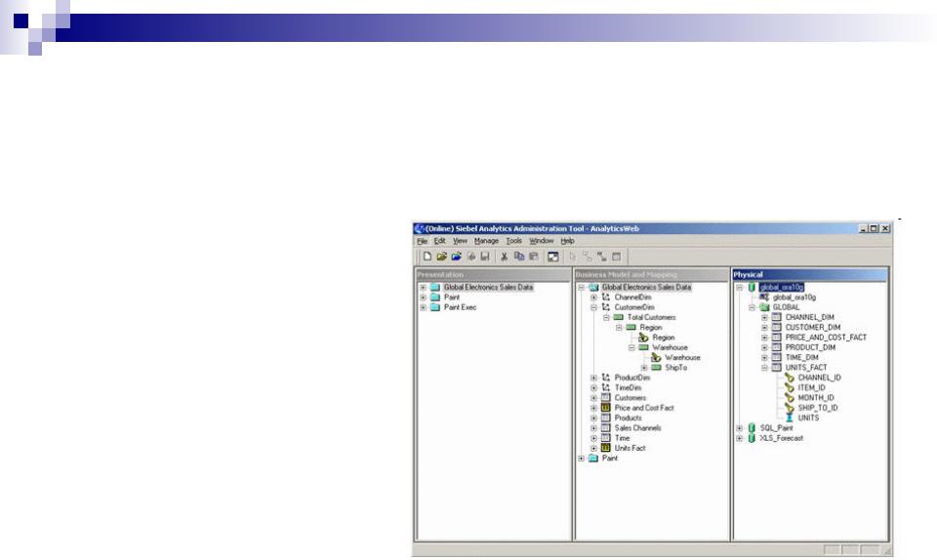Select the Warehouse key under Warehouse level
Screen dimensions: 937x560
(x=682, y=358)
